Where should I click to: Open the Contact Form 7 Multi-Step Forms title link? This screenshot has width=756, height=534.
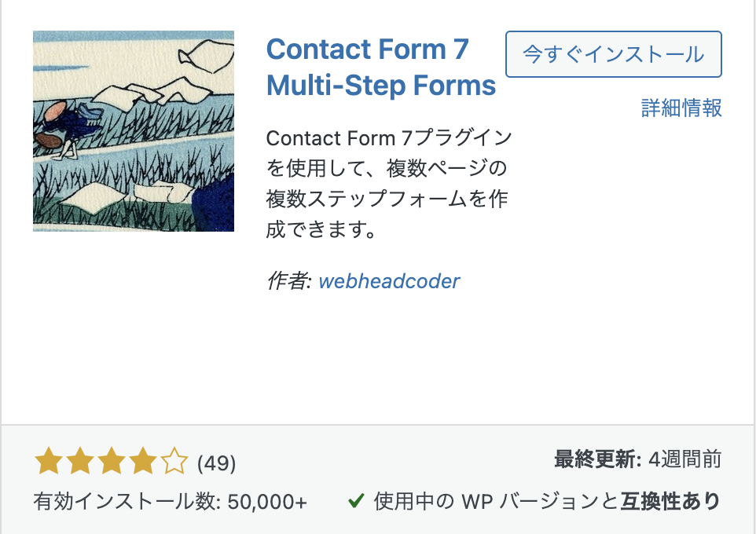[381, 67]
